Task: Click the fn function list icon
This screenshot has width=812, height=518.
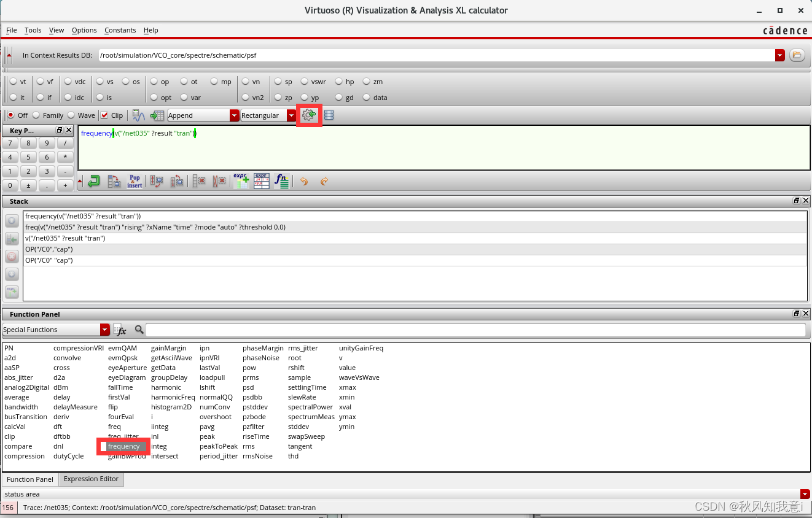Action: click(x=282, y=181)
